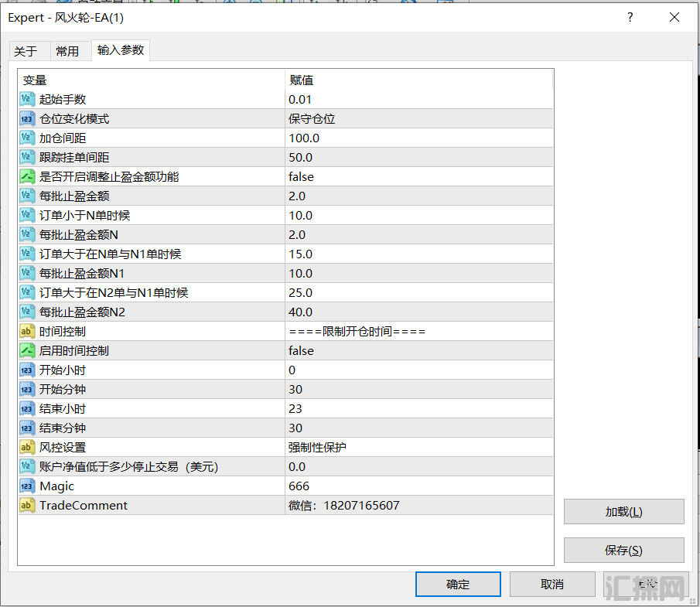Screen dimensions: 700x607
Task: Select the 开始分钟 value 30
Action: pyautogui.click(x=418, y=389)
